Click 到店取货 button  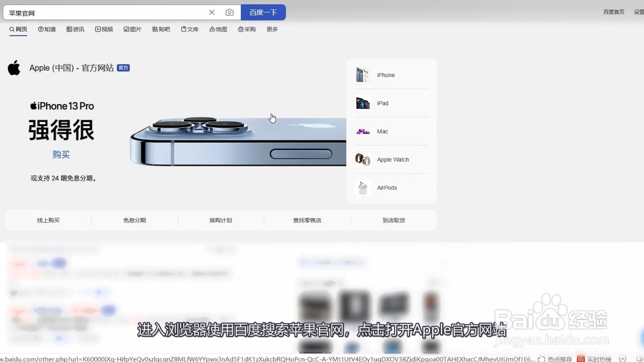394,220
